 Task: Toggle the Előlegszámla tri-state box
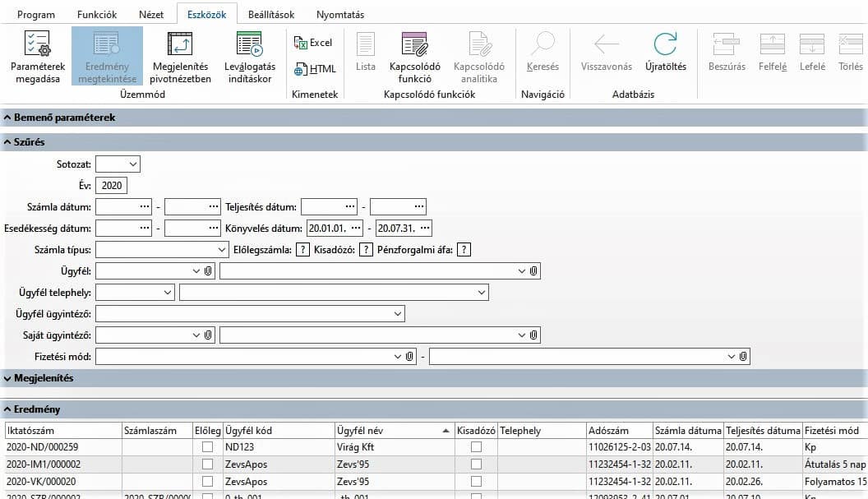[x=302, y=249]
